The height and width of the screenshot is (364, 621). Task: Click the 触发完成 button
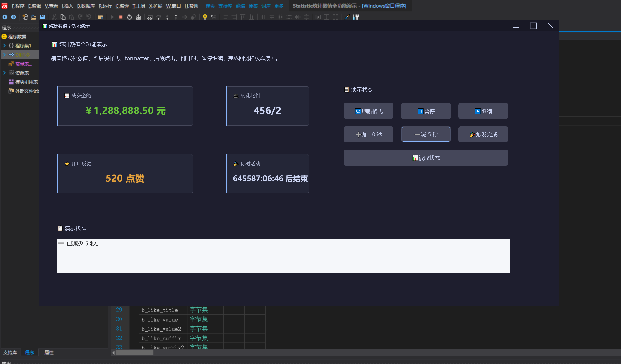(x=483, y=134)
